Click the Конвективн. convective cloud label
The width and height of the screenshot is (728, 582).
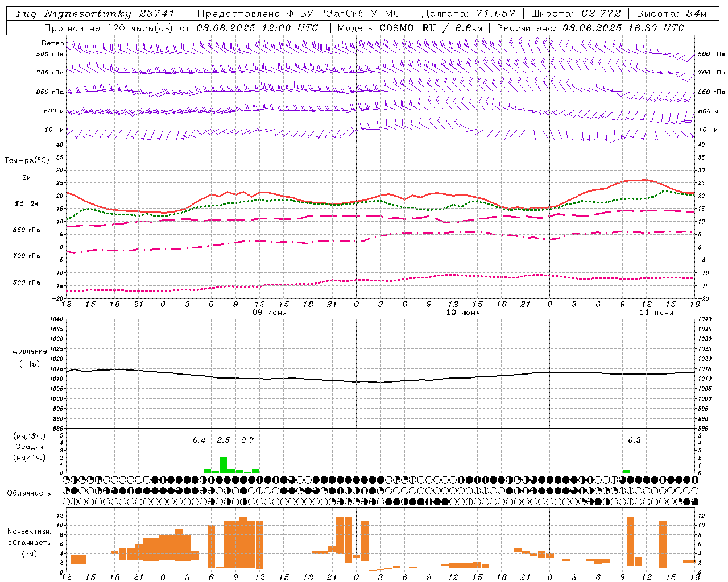[30, 531]
